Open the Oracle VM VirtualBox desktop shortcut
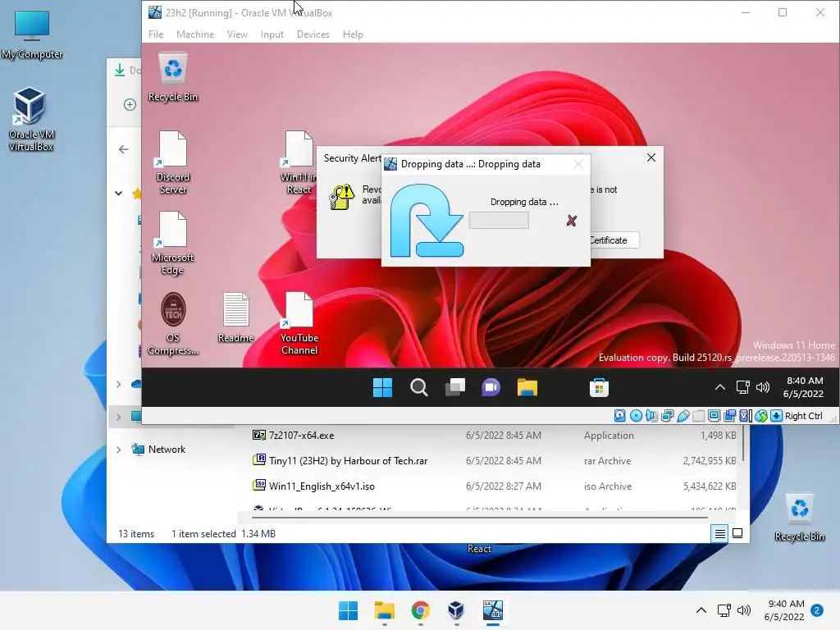This screenshot has height=630, width=840. tap(30, 120)
